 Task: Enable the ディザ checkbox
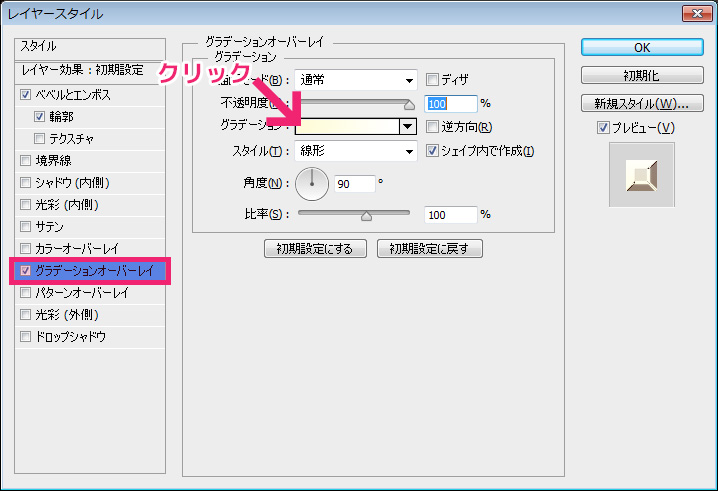tap(433, 80)
